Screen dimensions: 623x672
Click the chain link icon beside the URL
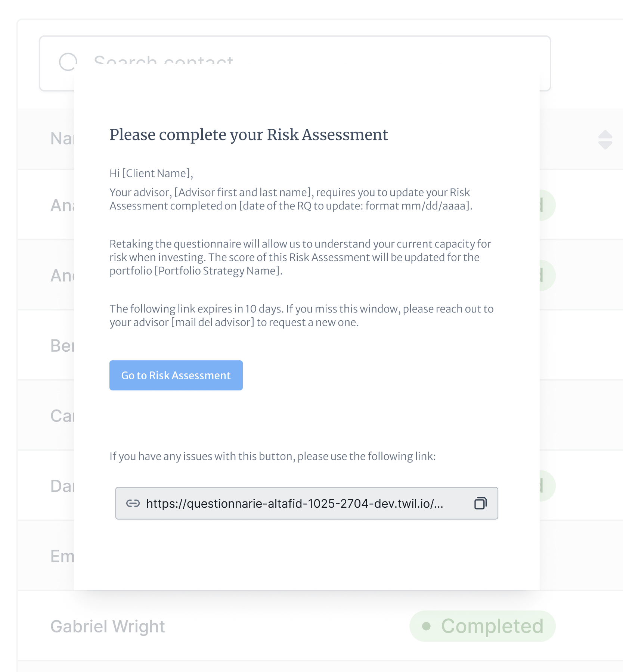133,503
